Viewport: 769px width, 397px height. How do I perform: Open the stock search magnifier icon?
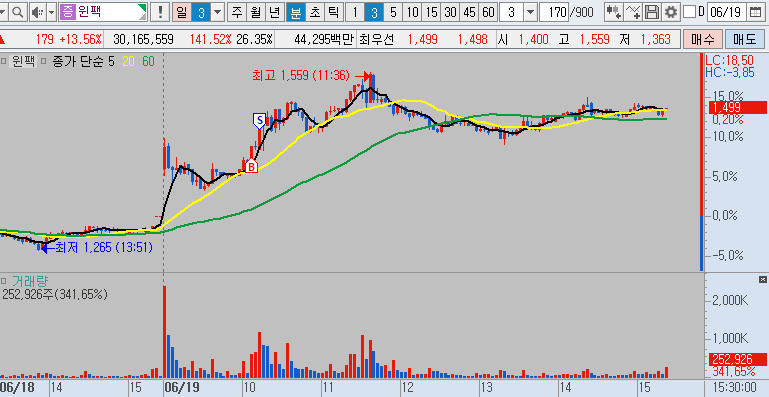(17, 12)
